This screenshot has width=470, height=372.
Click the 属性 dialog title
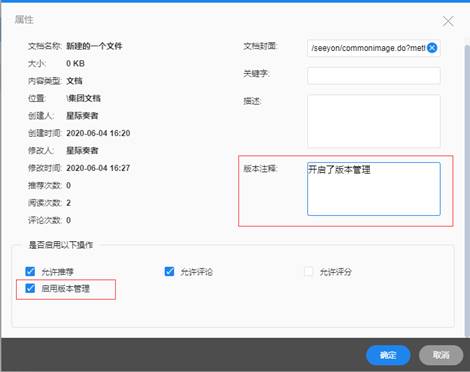(24, 20)
